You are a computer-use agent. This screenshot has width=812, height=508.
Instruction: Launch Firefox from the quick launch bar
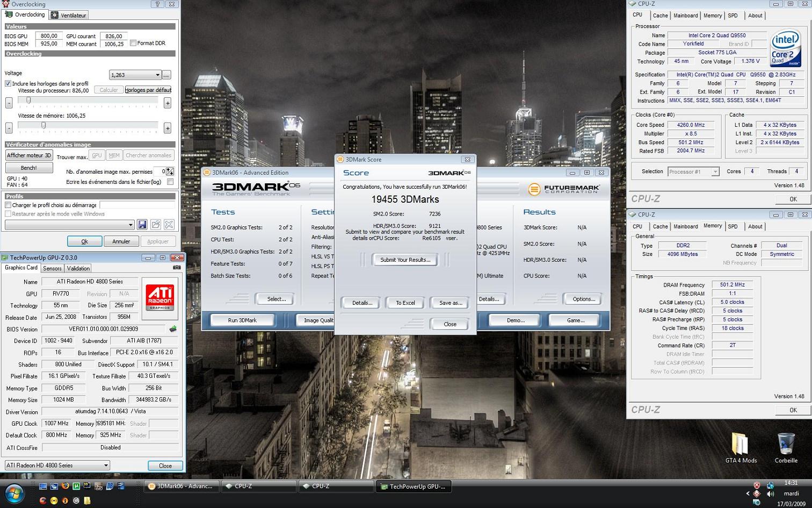pos(65,486)
